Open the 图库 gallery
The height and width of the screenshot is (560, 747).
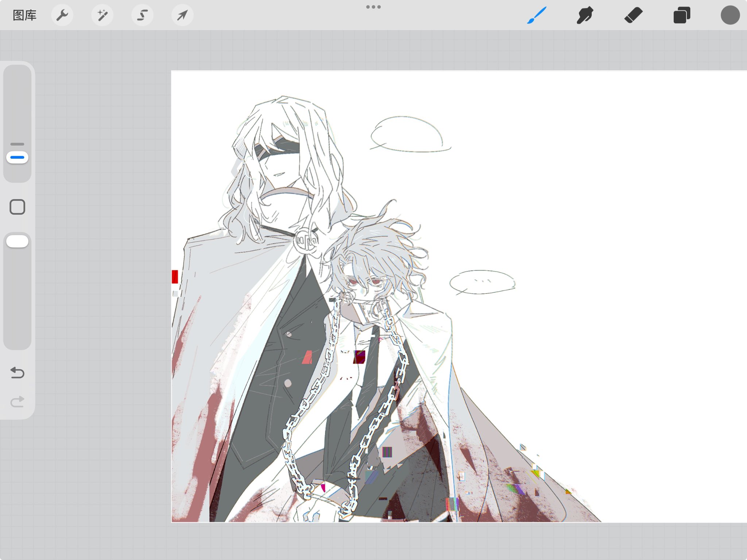click(24, 15)
